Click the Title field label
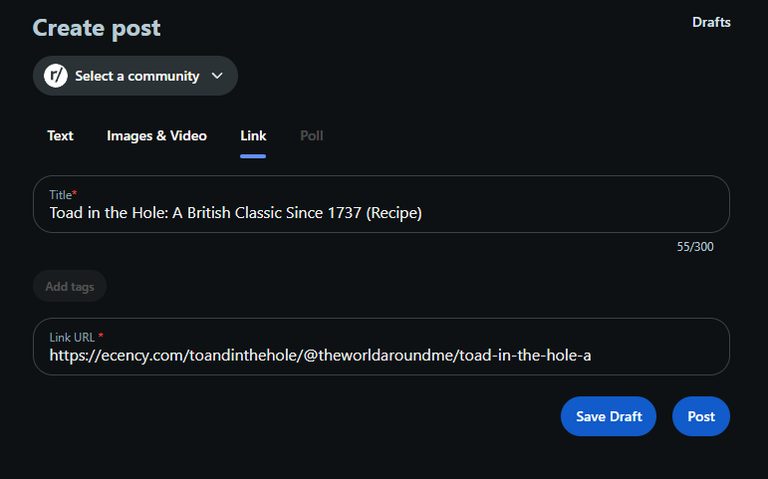This screenshot has height=479, width=768. (63, 195)
